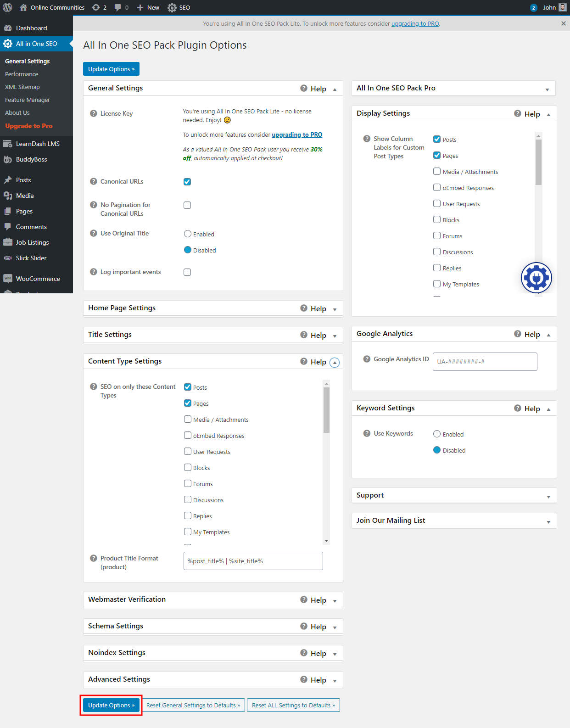Expand the Home Page Settings panel

tap(335, 309)
